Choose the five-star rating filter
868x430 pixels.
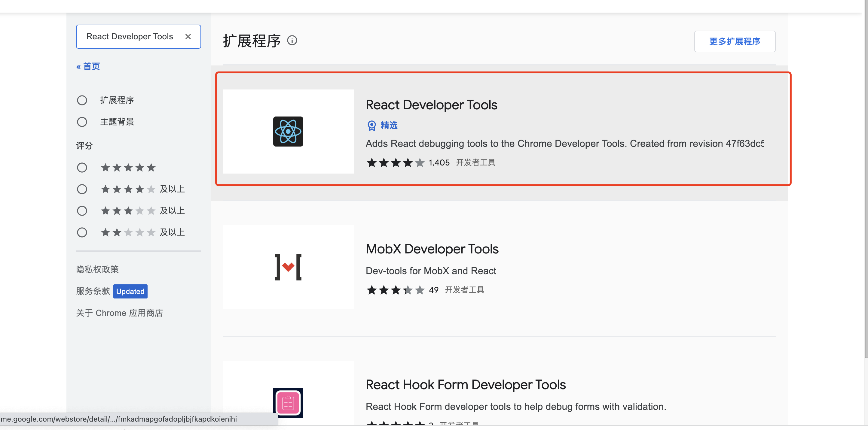pos(82,168)
